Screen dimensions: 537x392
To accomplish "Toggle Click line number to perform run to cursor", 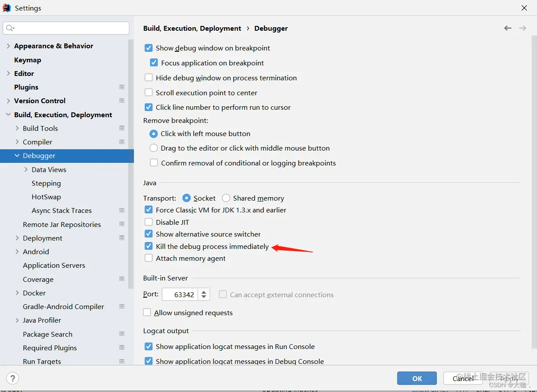I will [x=148, y=107].
